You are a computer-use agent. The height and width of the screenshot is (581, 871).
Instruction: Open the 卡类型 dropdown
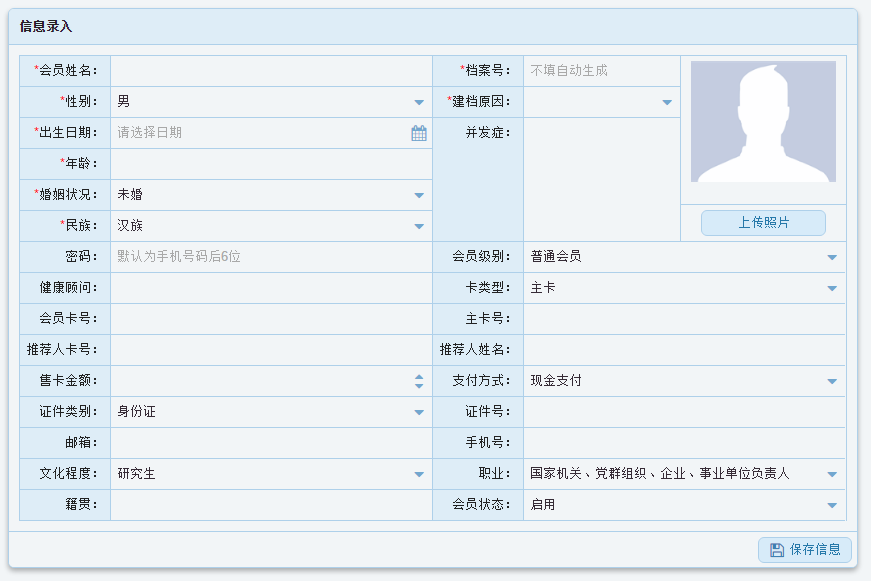[x=832, y=288]
